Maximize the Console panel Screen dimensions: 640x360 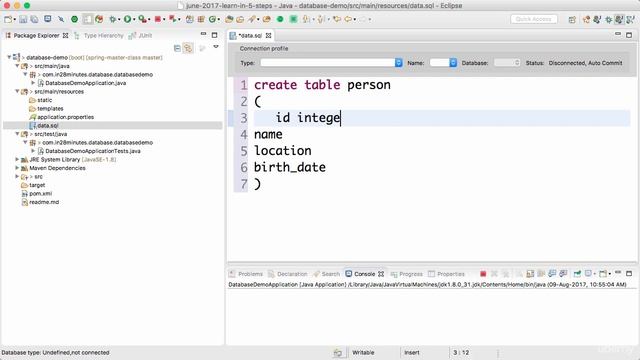[x=629, y=273]
